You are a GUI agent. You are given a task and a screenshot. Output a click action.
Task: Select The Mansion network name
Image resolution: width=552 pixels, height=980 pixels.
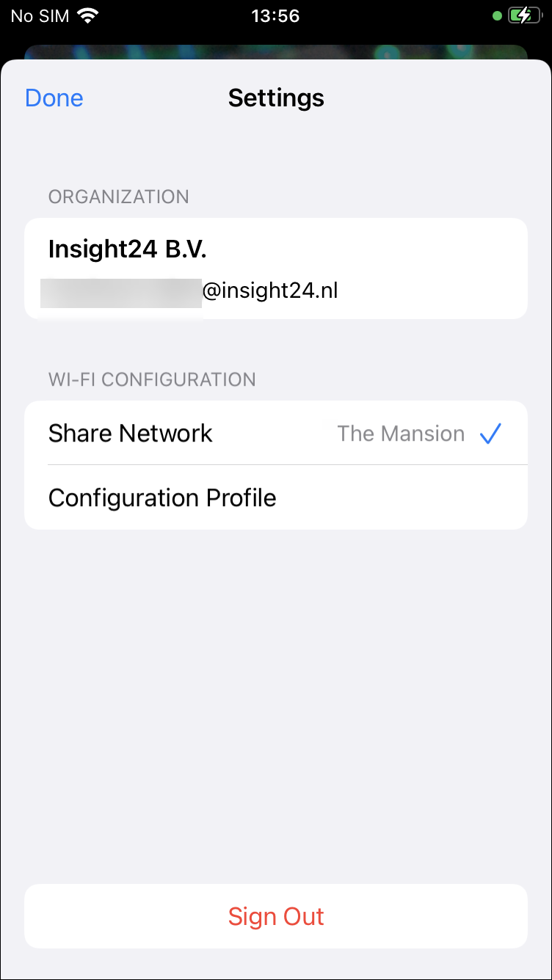pos(401,434)
